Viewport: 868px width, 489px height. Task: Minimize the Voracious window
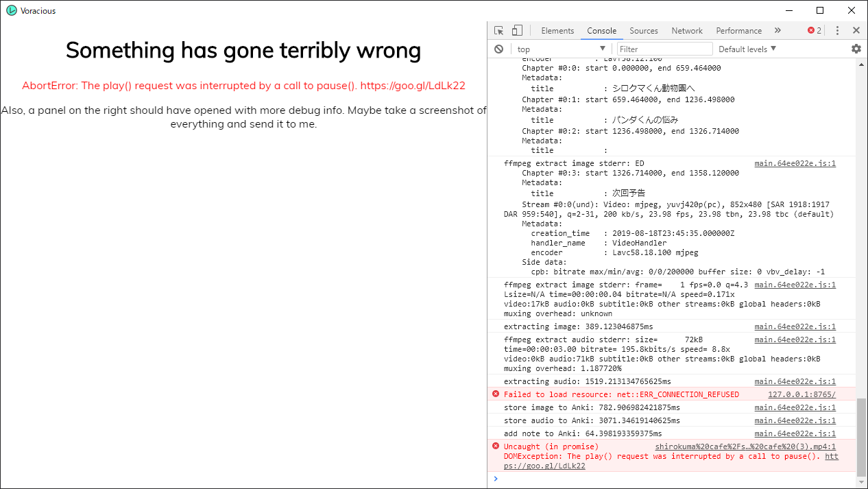[788, 10]
